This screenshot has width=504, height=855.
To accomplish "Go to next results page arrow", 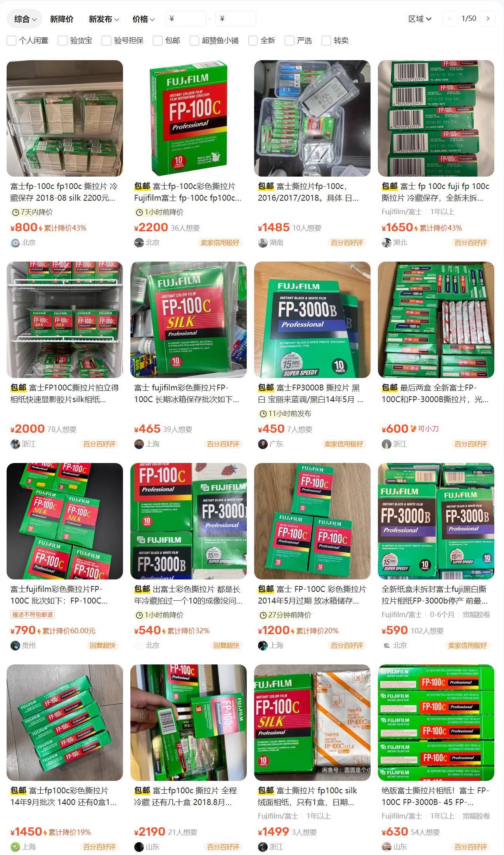I will (x=488, y=19).
